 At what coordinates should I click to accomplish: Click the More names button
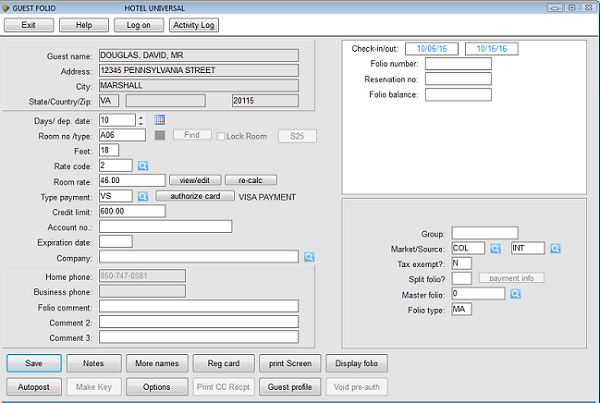pos(157,363)
